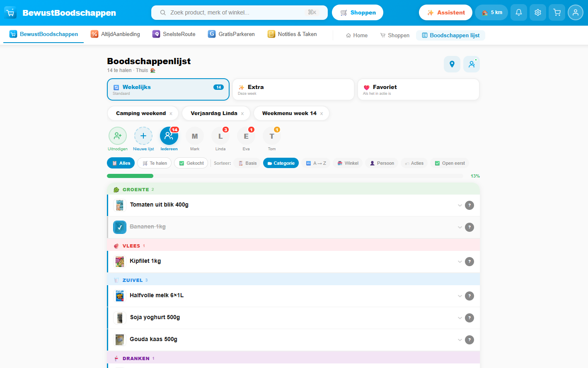Select the Te halen filter
Image resolution: width=588 pixels, height=368 pixels.
[x=155, y=163]
